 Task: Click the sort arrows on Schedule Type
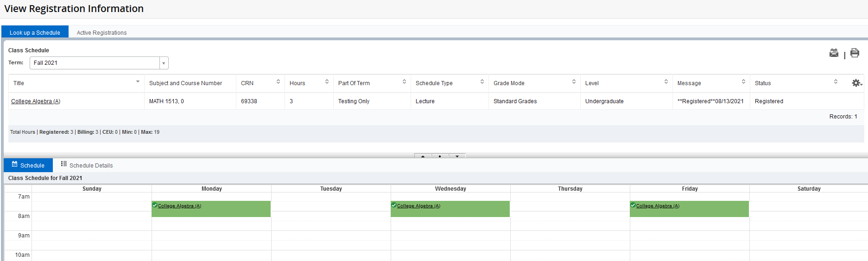click(x=482, y=82)
